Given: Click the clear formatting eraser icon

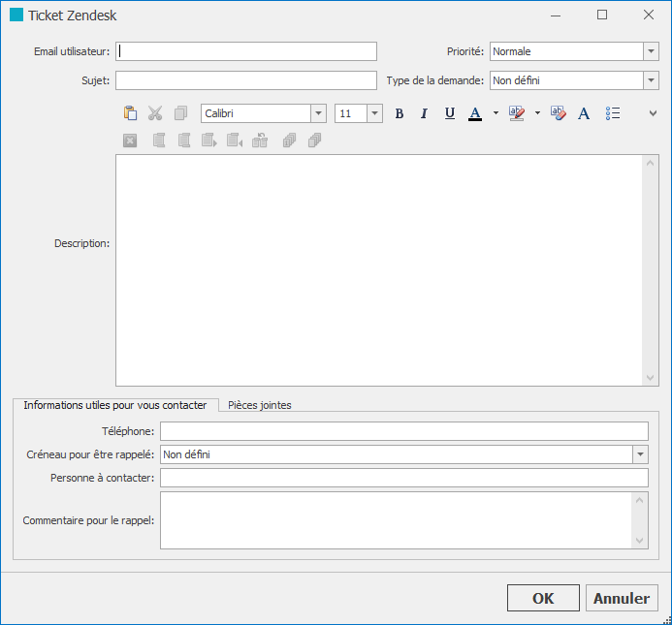Looking at the screenshot, I should pyautogui.click(x=558, y=113).
